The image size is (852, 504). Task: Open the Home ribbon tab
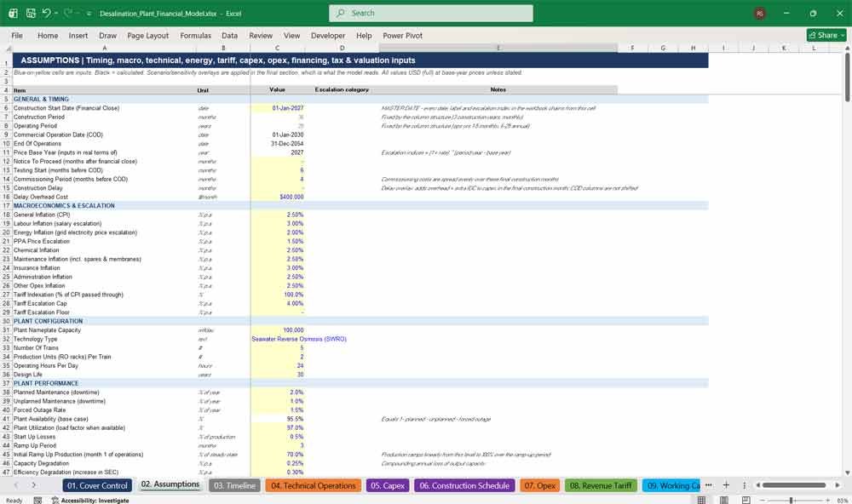click(48, 35)
